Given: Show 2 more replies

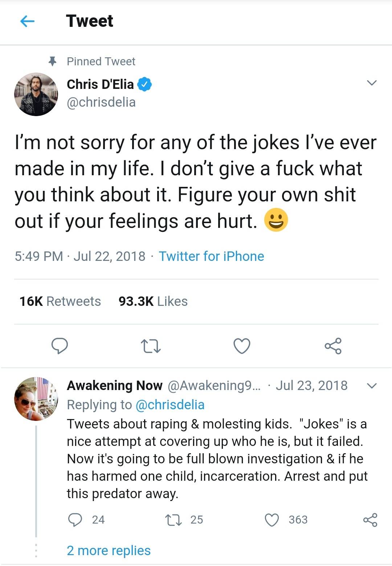Looking at the screenshot, I should pyautogui.click(x=109, y=550).
